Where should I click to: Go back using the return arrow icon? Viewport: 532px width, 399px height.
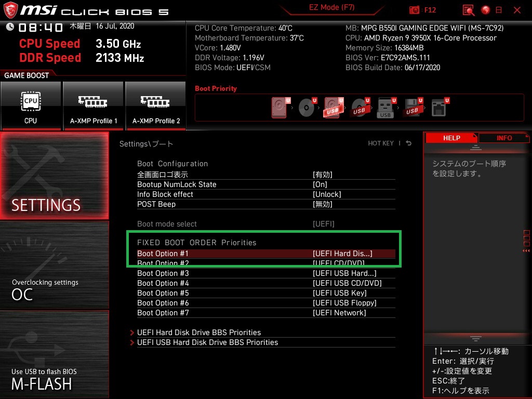408,143
